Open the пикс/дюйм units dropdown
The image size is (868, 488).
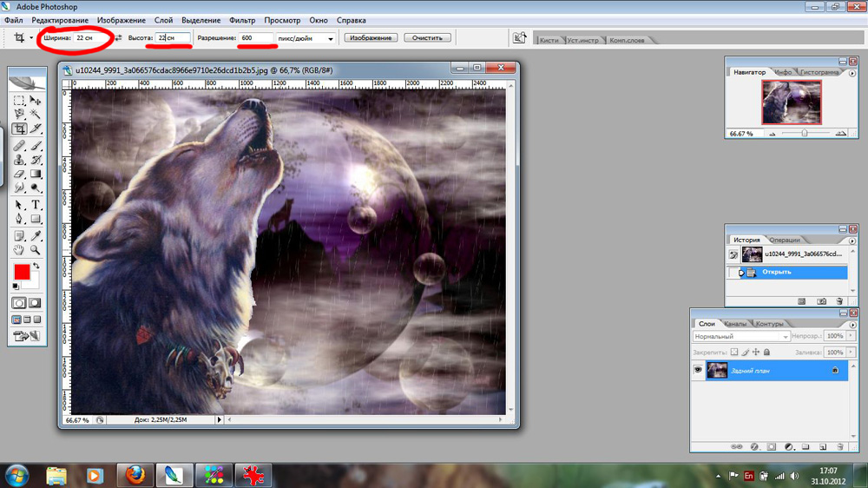[x=331, y=38]
